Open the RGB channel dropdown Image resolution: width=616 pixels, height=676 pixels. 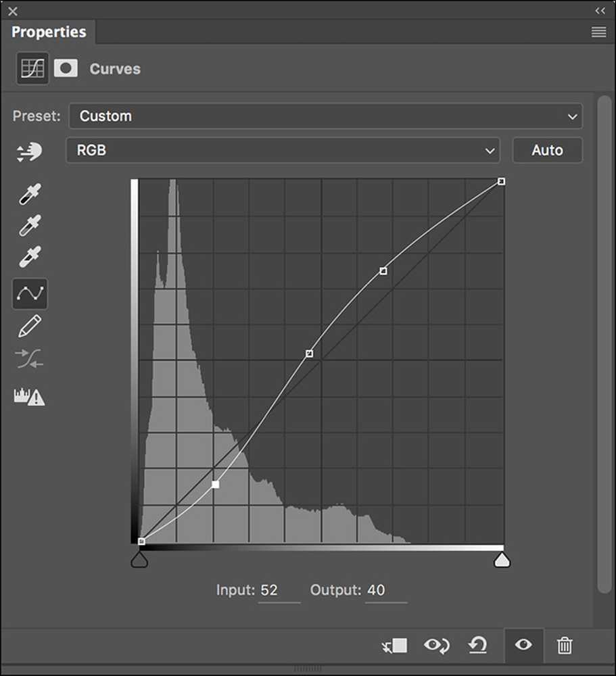pyautogui.click(x=283, y=150)
